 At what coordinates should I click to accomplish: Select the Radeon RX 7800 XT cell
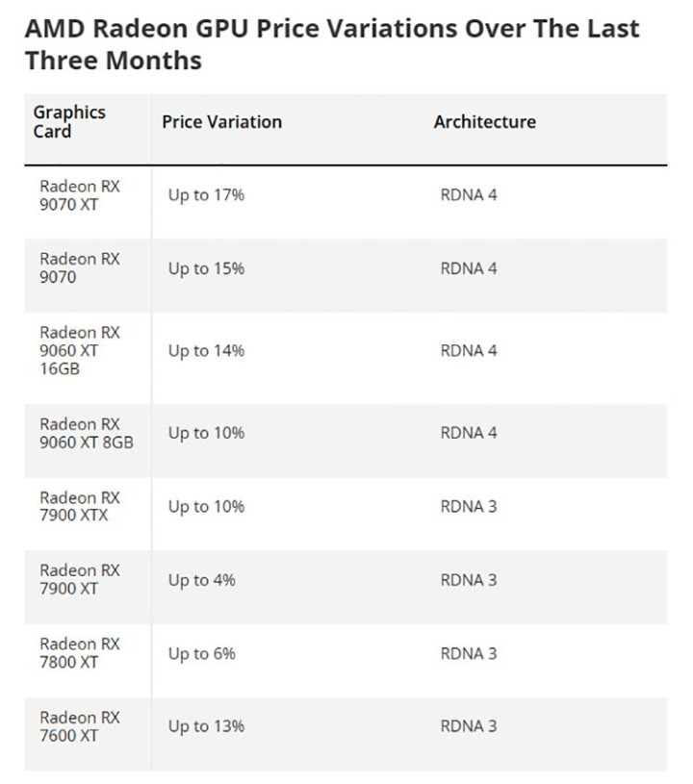coord(80,653)
